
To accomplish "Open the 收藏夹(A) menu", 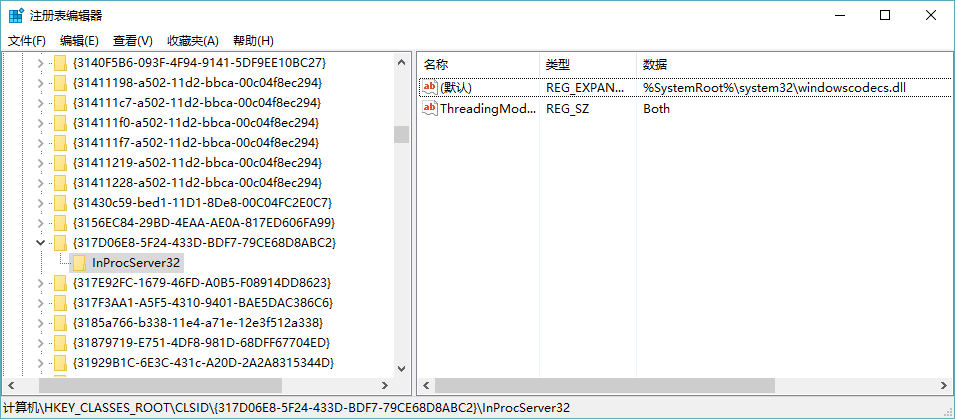I will coord(192,41).
